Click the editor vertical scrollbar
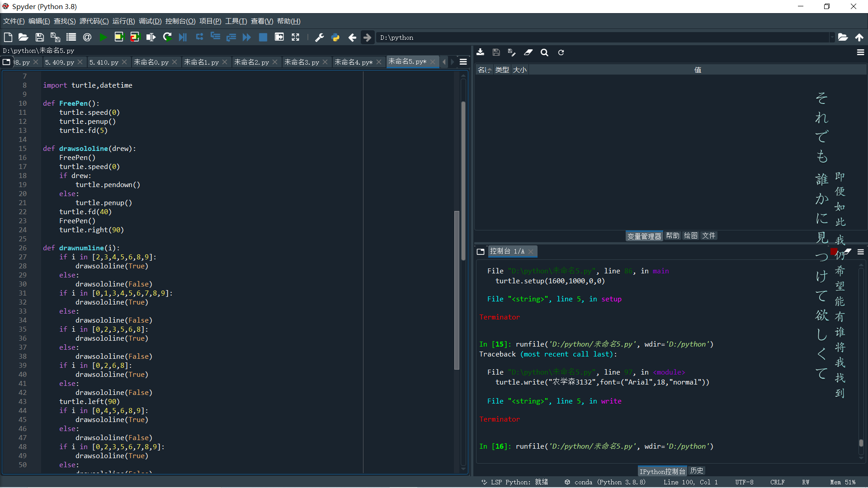This screenshot has height=488, width=868. pyautogui.click(x=463, y=181)
